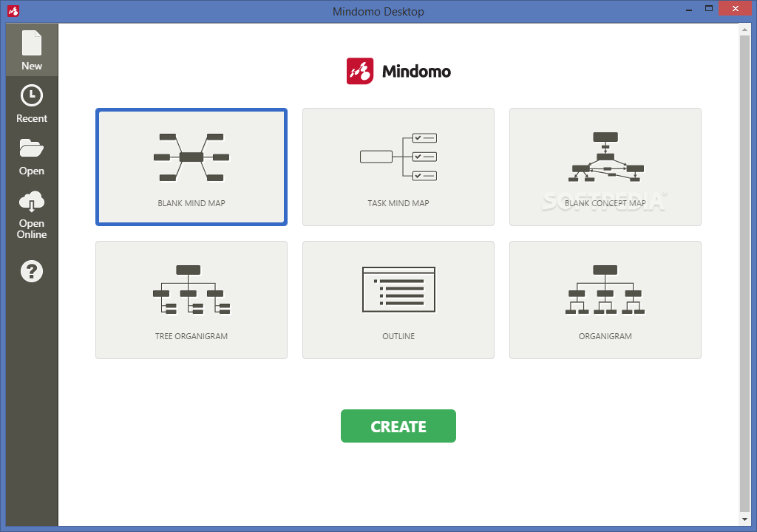Open the Help question mark icon

[x=32, y=271]
